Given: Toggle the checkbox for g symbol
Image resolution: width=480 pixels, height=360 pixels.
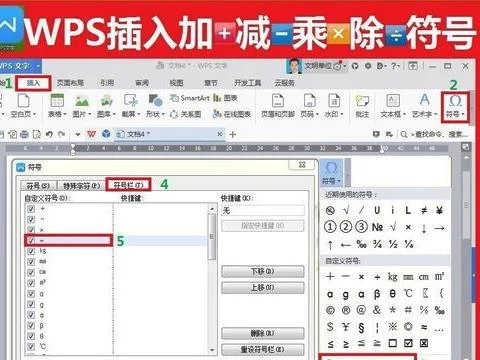Looking at the screenshot, I should 31,304.
